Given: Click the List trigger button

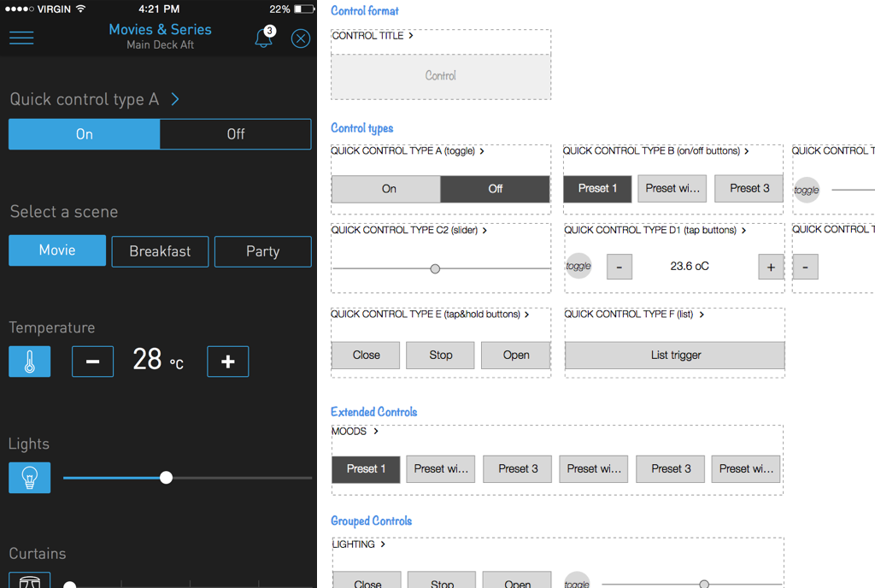Looking at the screenshot, I should [675, 355].
